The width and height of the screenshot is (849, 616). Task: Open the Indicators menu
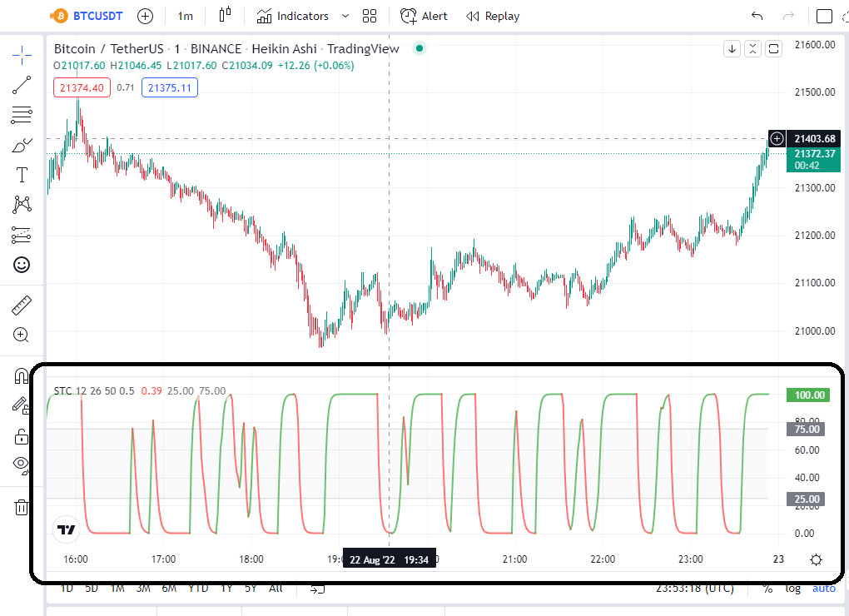pos(293,17)
